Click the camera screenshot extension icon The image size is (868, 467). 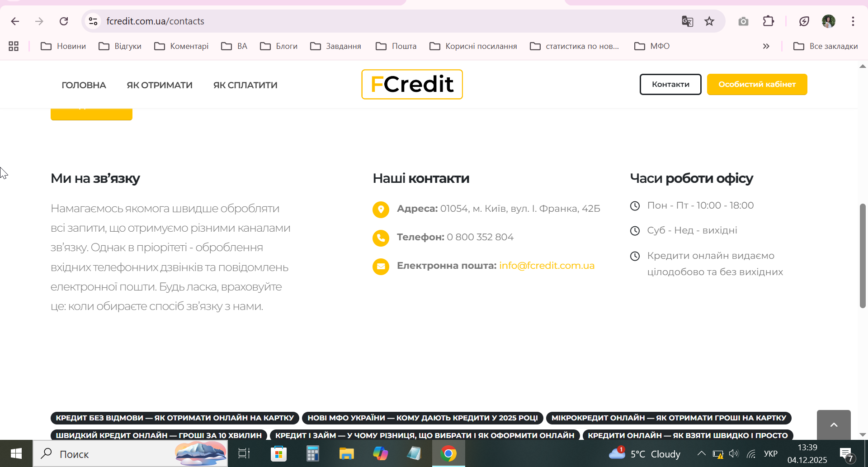pyautogui.click(x=743, y=21)
